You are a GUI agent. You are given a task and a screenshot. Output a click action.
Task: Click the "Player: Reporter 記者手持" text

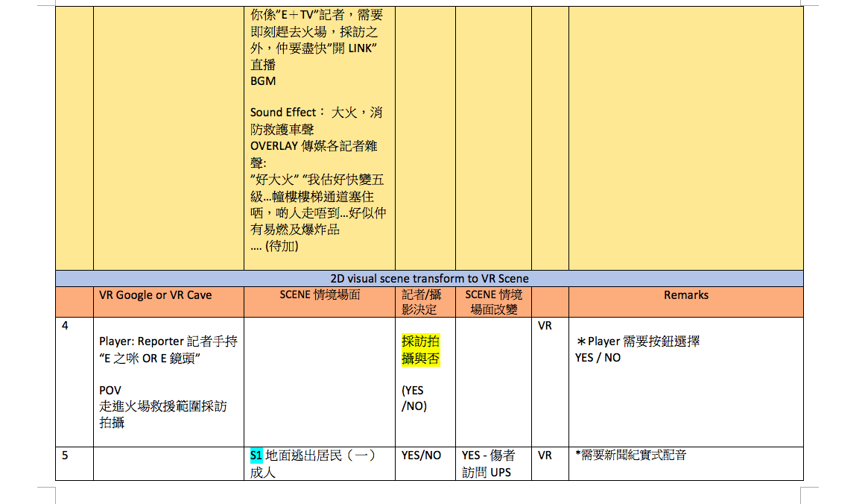(x=168, y=341)
